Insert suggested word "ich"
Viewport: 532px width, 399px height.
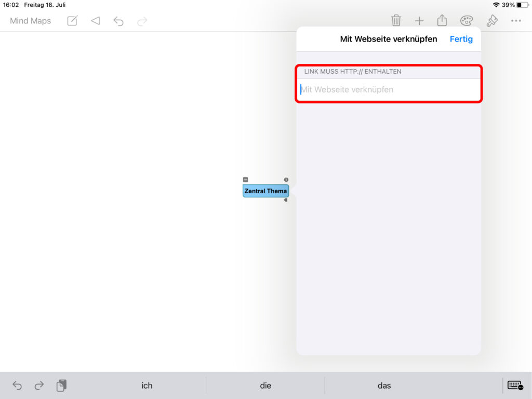point(147,385)
